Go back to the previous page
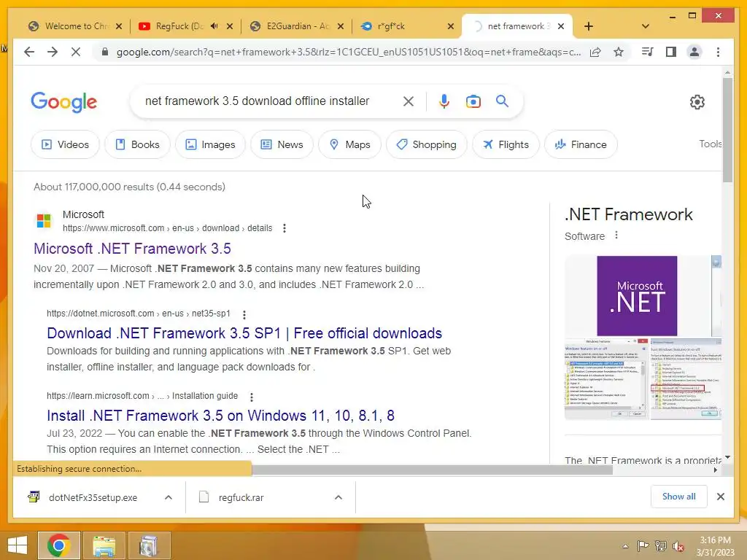This screenshot has height=560, width=747. tap(29, 52)
